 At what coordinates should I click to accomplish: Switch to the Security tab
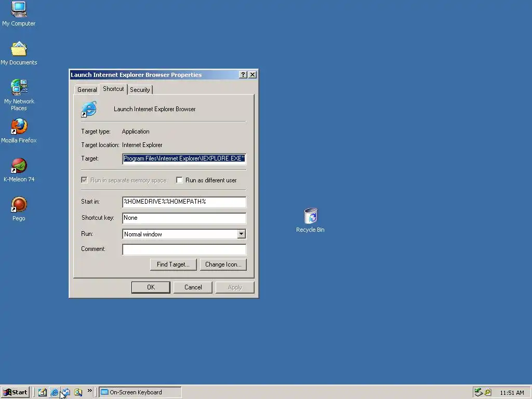pyautogui.click(x=140, y=90)
